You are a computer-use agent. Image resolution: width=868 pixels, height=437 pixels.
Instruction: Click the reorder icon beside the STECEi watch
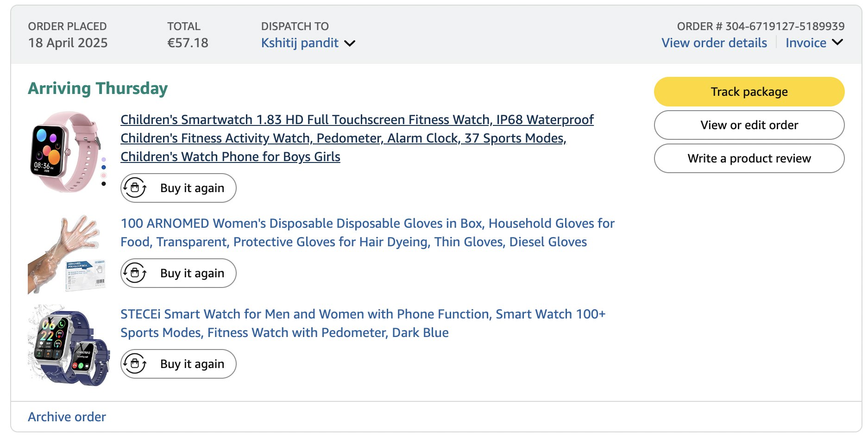[135, 364]
